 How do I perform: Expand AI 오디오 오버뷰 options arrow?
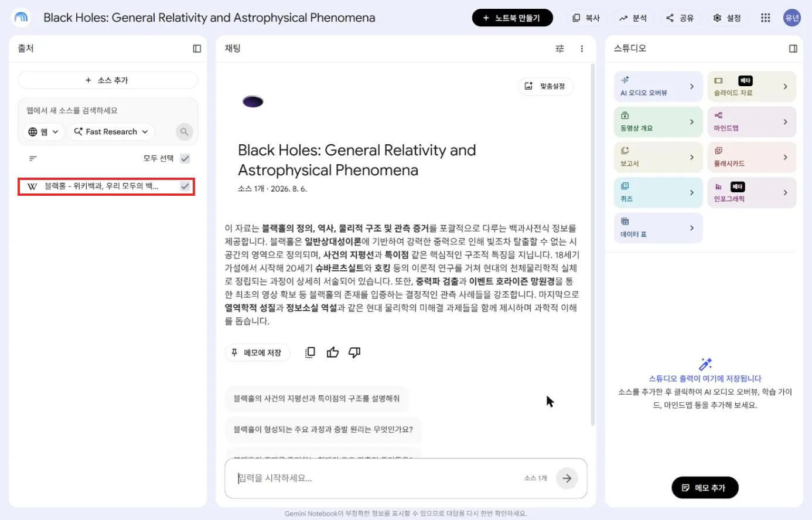coord(692,87)
